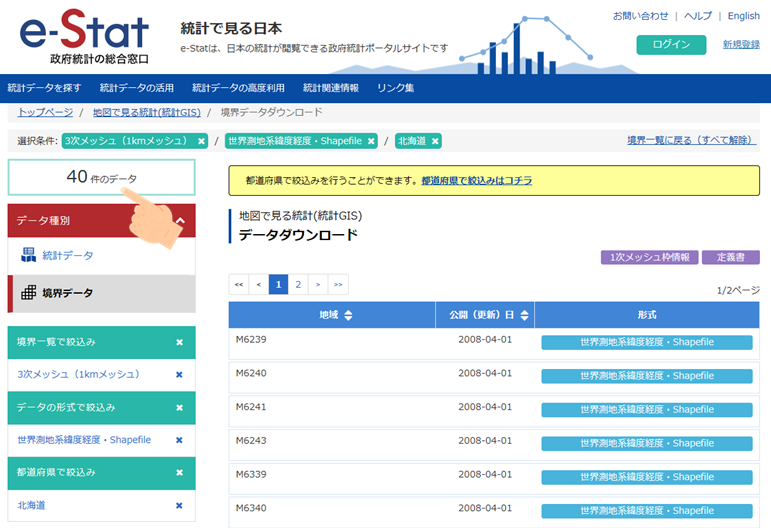Click the 形式 column header
Screen dimensions: 771x528
tap(647, 315)
